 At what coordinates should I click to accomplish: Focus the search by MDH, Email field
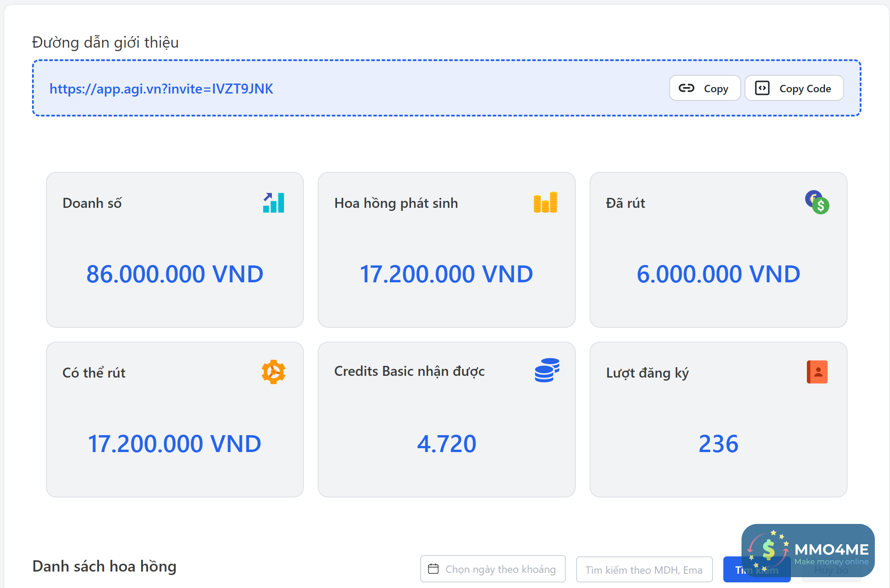[x=644, y=570]
